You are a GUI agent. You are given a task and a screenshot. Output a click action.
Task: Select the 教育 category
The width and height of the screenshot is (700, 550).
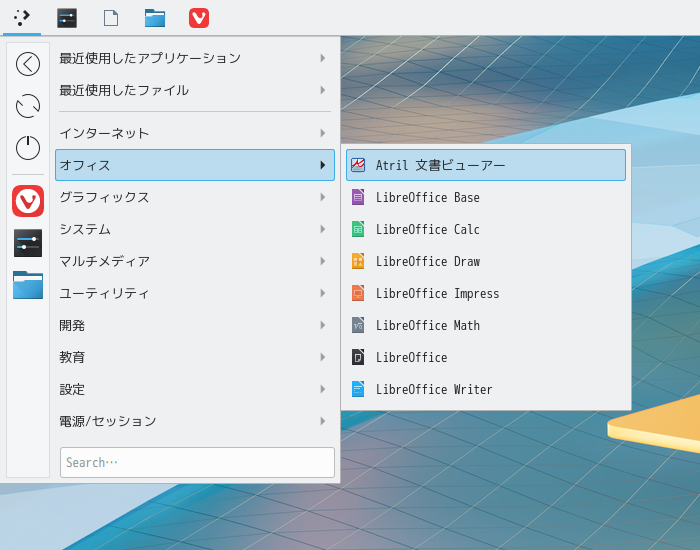tap(195, 357)
